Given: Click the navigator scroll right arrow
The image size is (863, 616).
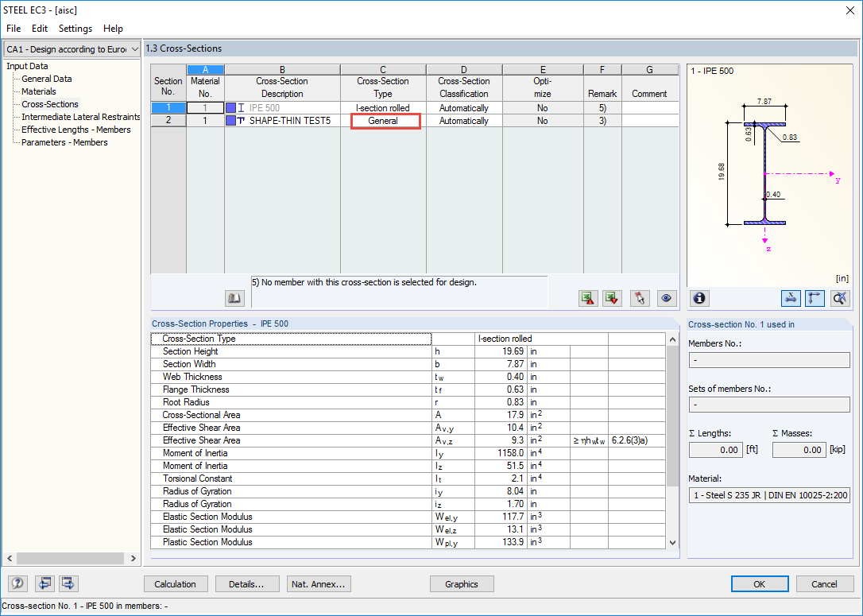Looking at the screenshot, I should pos(134,558).
